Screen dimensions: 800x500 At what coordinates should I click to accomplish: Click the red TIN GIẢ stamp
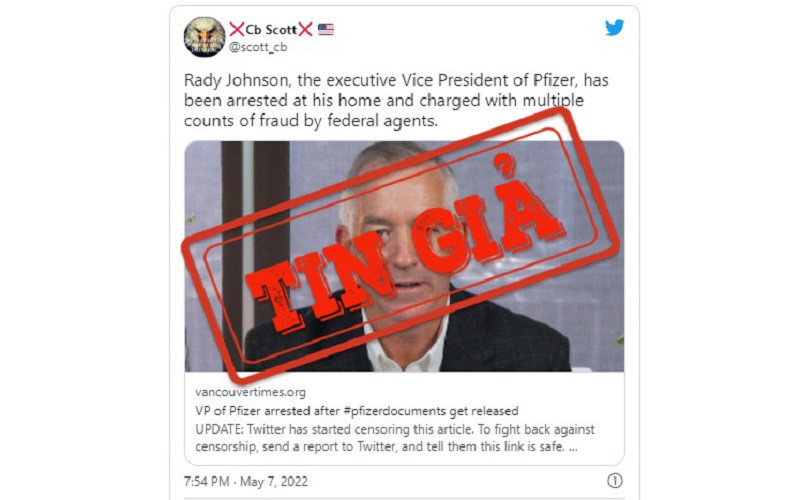401,245
